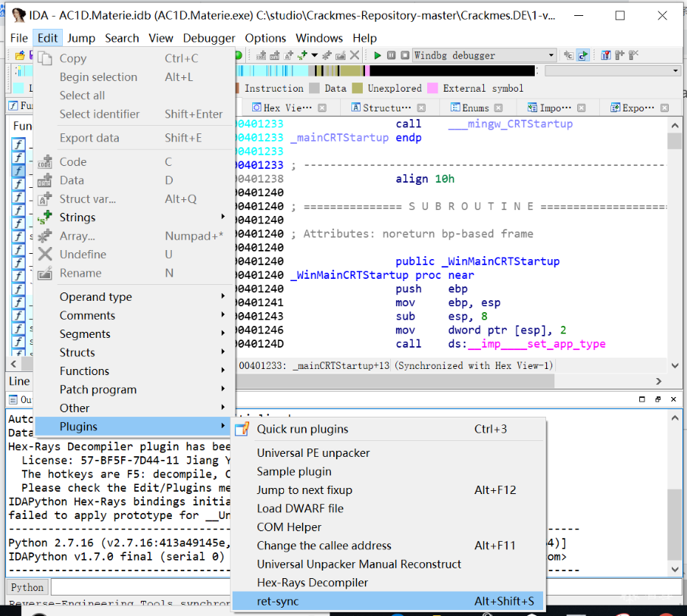
Task: Click the Strings toolbar icon with green plus
Action: tap(302, 55)
